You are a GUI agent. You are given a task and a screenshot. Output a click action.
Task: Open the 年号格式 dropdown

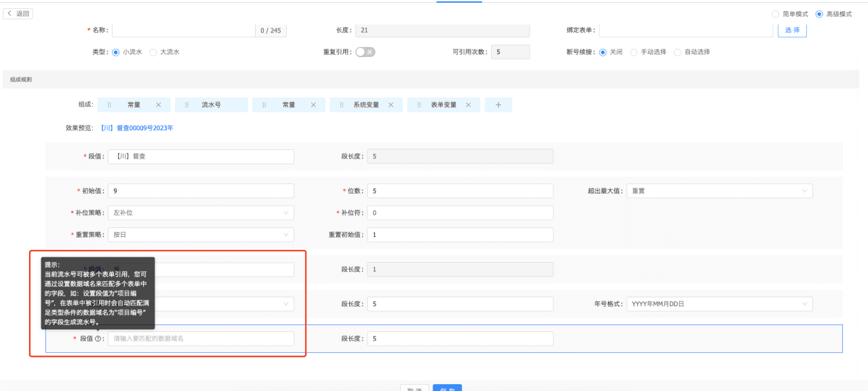click(719, 304)
